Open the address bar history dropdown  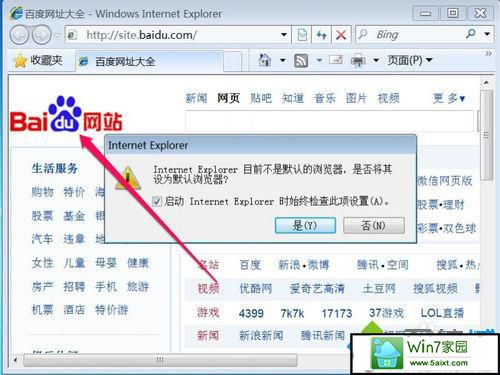(284, 34)
